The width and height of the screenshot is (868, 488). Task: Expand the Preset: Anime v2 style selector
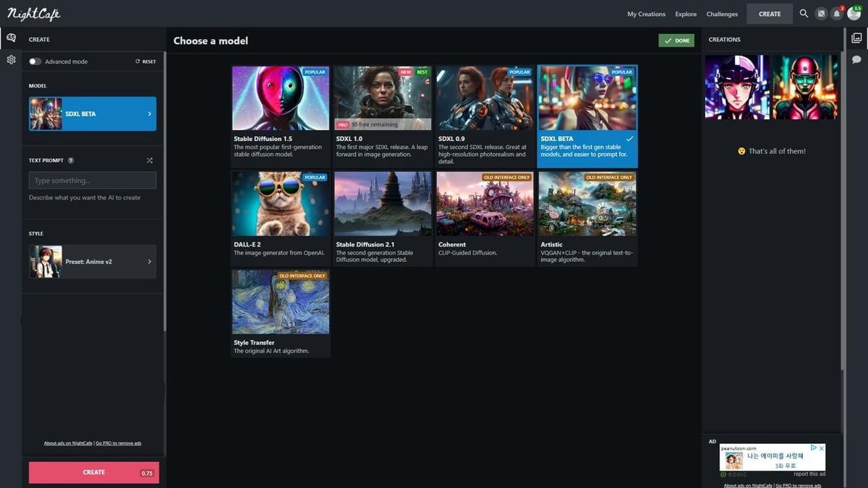click(93, 262)
